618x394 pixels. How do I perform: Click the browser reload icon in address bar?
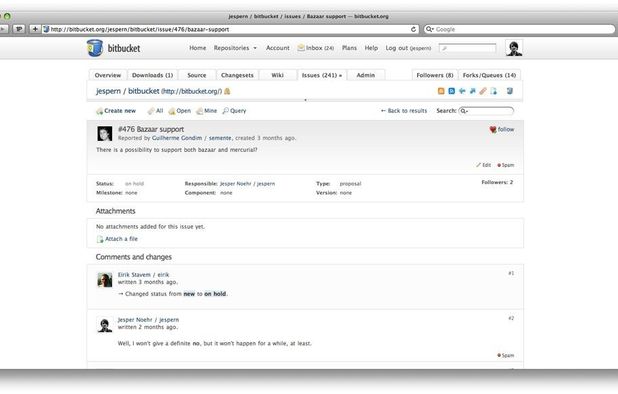(413, 29)
